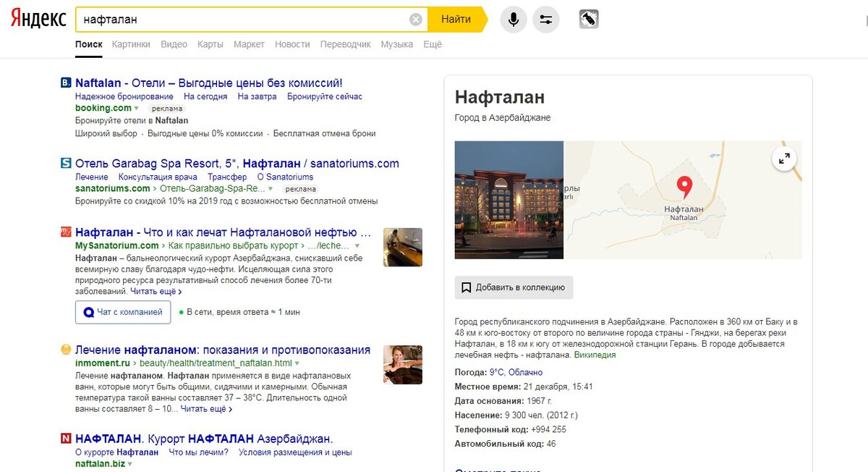868x472 pixels.
Task: Click the Нафталан heading in info panel
Action: pyautogui.click(x=500, y=97)
